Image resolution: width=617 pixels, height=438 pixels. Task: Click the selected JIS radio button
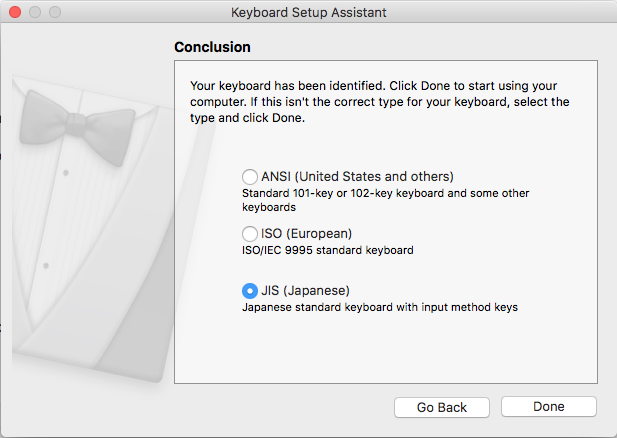249,291
